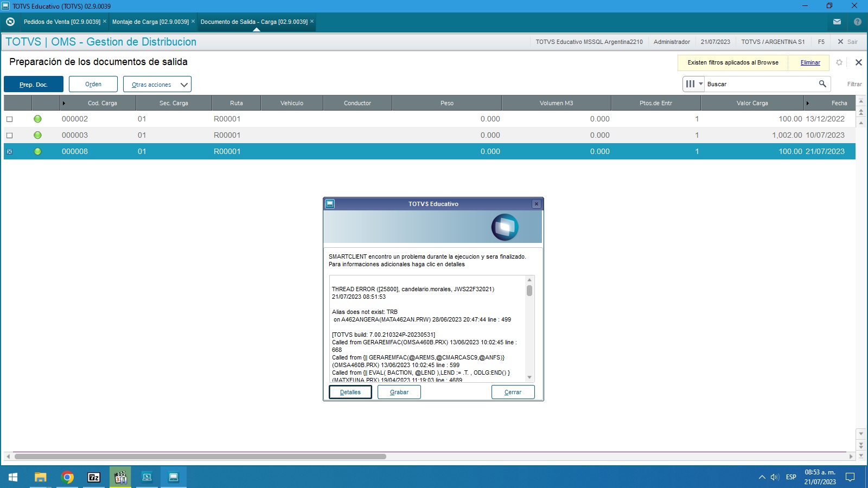
Task: Click the search magnifier icon
Action: [x=822, y=84]
